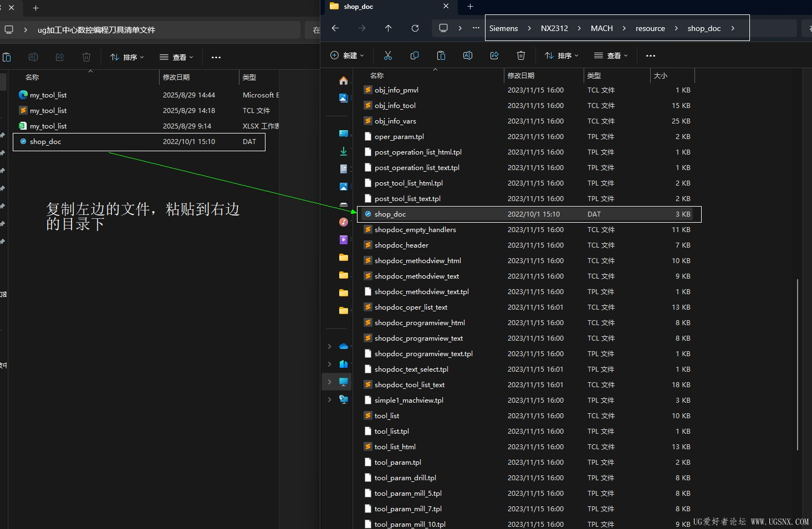Click the Share icon in shop_doc window toolbar
Viewport: 812px width, 529px height.
coord(494,55)
